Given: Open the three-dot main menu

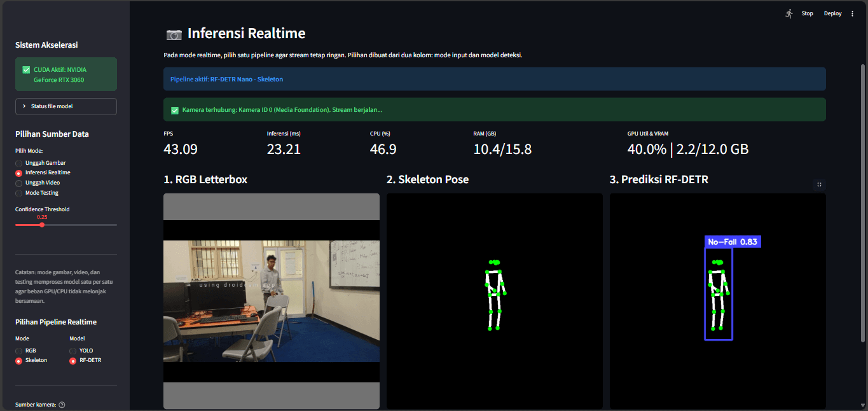Looking at the screenshot, I should pyautogui.click(x=853, y=13).
